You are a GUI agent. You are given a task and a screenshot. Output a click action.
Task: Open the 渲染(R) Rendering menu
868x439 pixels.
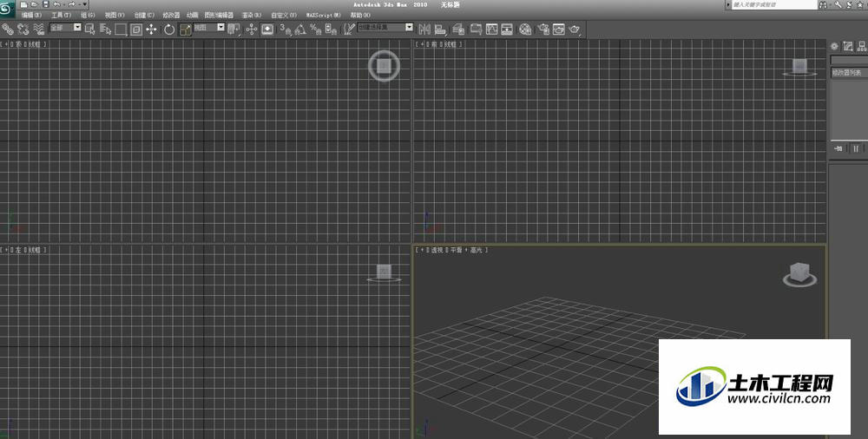pyautogui.click(x=252, y=15)
